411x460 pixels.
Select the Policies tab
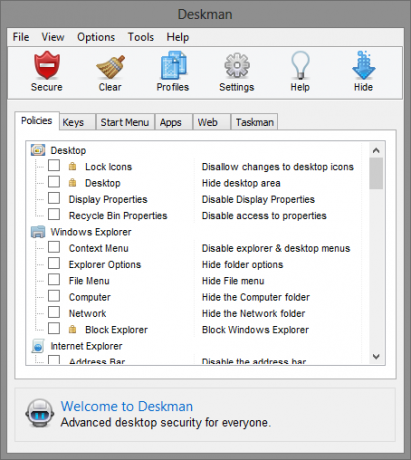click(x=37, y=120)
